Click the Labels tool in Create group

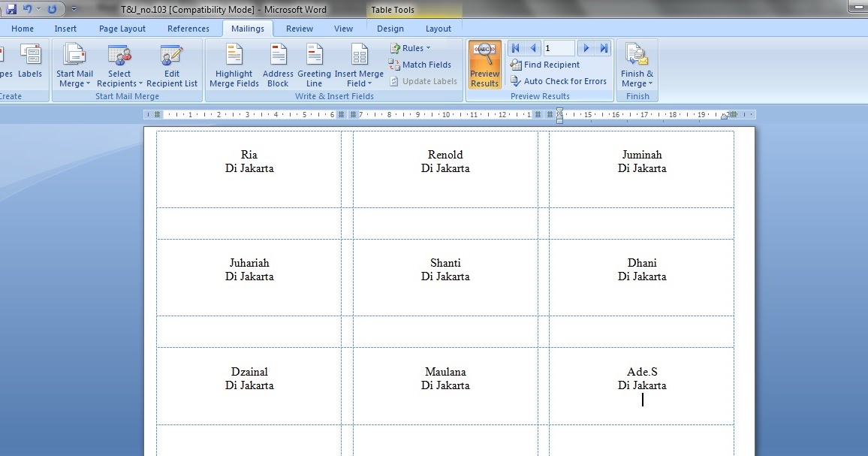(30, 64)
